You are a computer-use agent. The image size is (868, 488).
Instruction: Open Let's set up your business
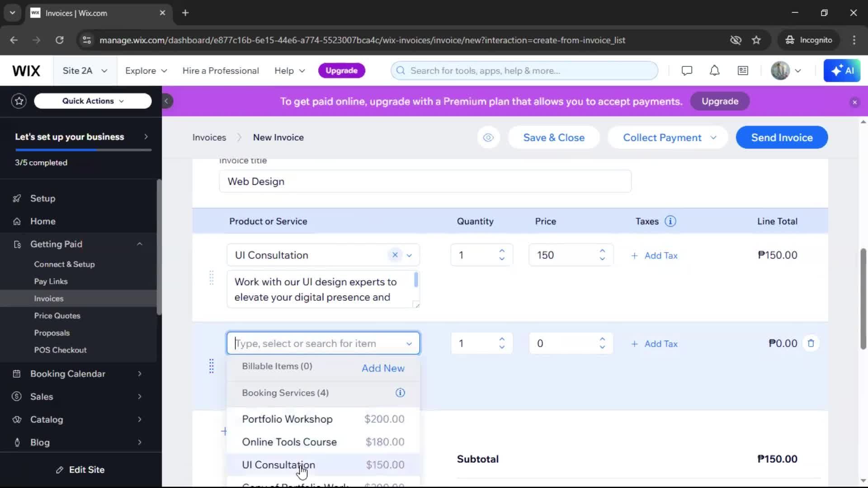pos(81,137)
